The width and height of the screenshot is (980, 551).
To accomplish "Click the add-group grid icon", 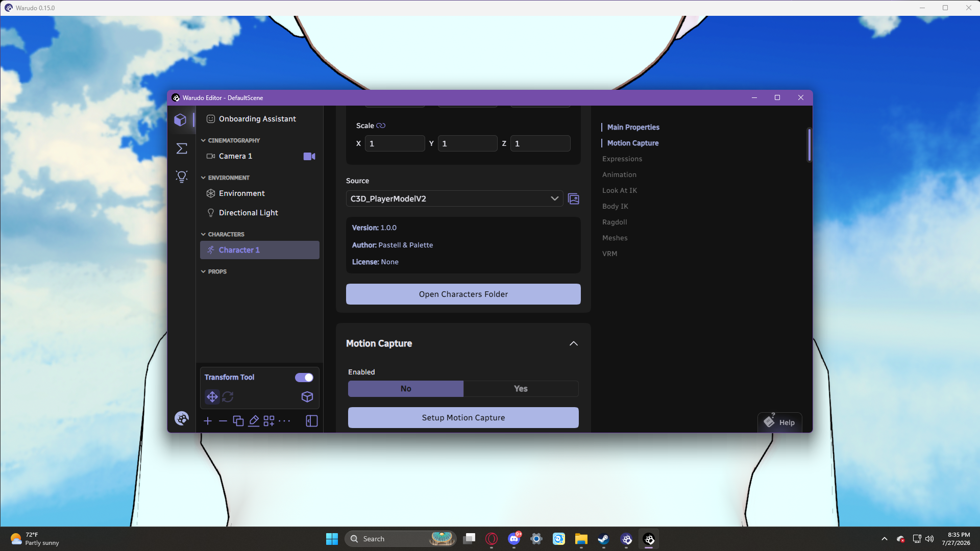I will pos(269,421).
